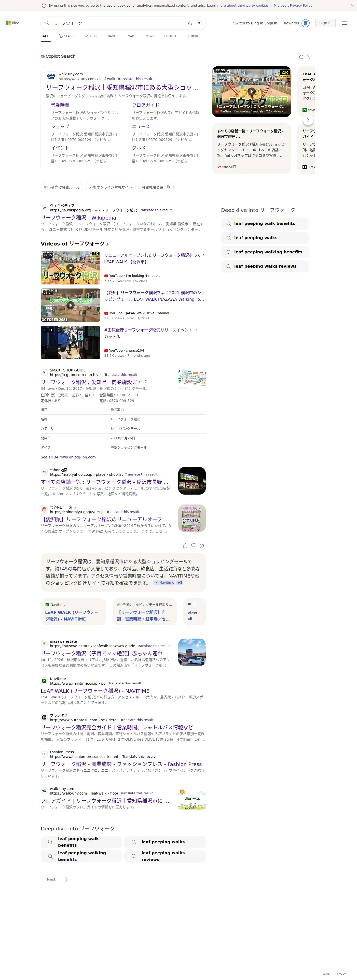Select chip 麻雀戦略と役一覧
357x980 pixels.
click(x=156, y=187)
